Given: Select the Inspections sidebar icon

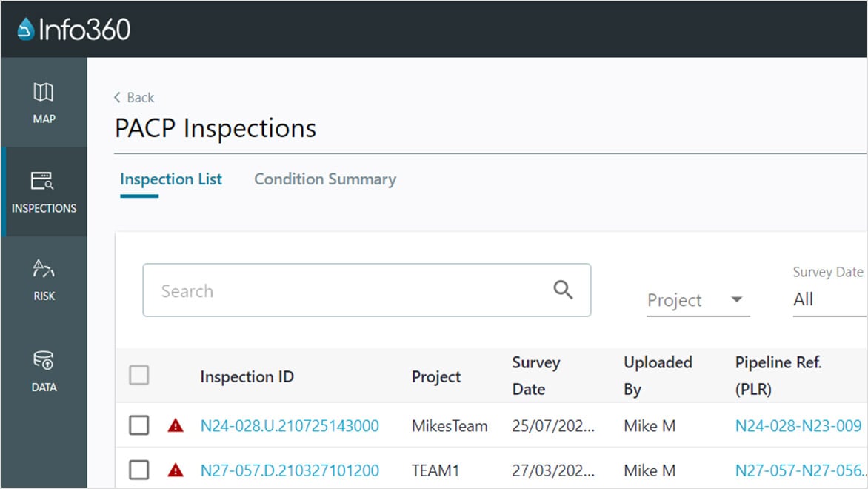Looking at the screenshot, I should point(44,193).
